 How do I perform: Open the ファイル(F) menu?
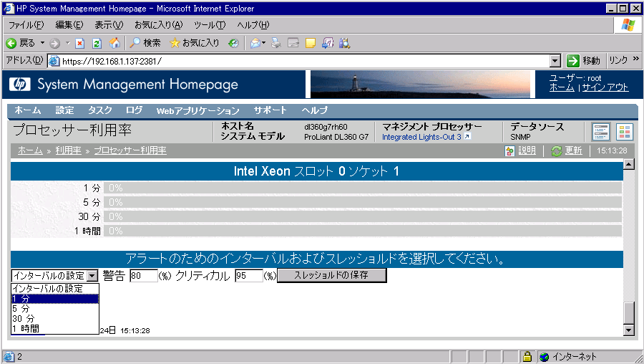point(26,25)
